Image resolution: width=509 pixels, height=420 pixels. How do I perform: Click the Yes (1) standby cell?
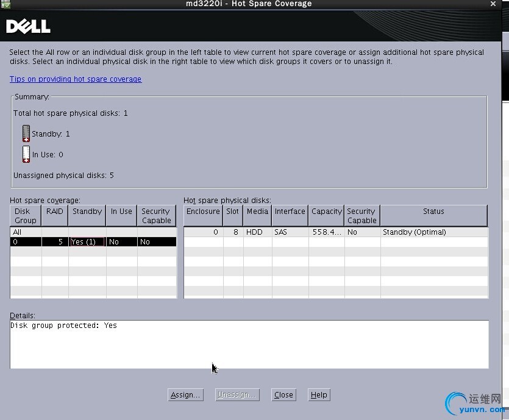(x=87, y=242)
